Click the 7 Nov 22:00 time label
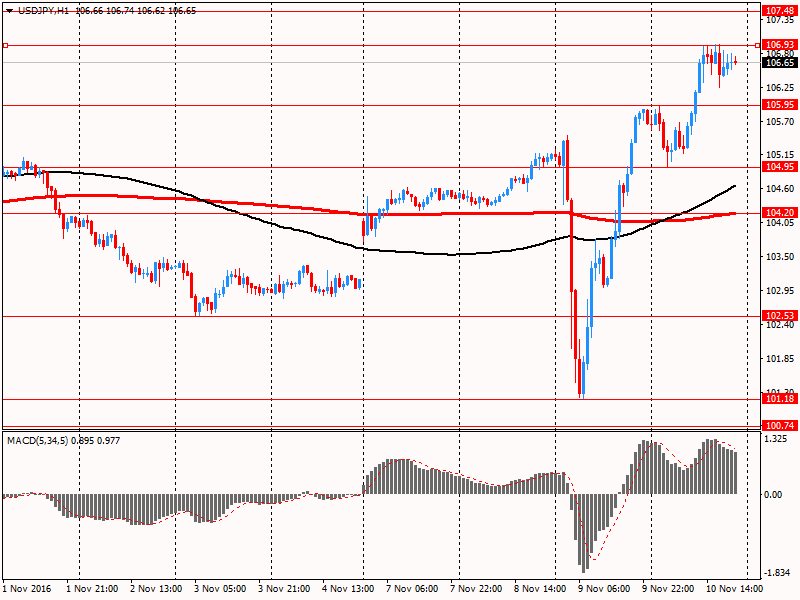The image size is (800, 600). point(476,589)
